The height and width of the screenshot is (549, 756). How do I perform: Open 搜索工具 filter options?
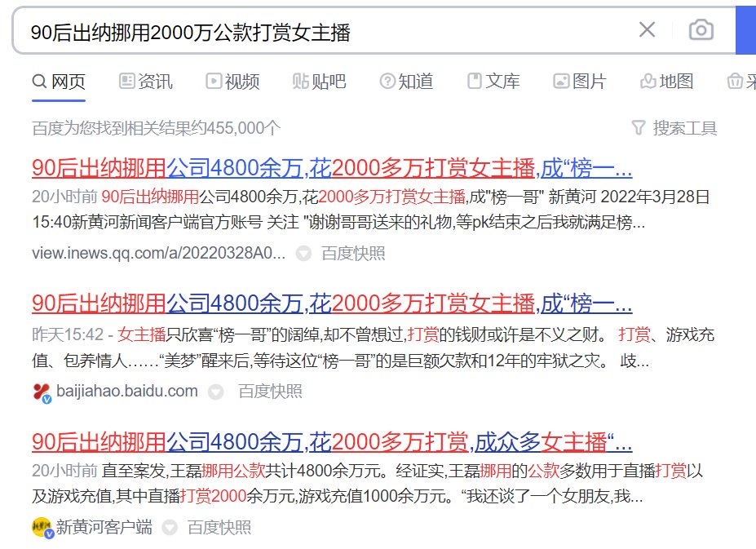(x=674, y=128)
